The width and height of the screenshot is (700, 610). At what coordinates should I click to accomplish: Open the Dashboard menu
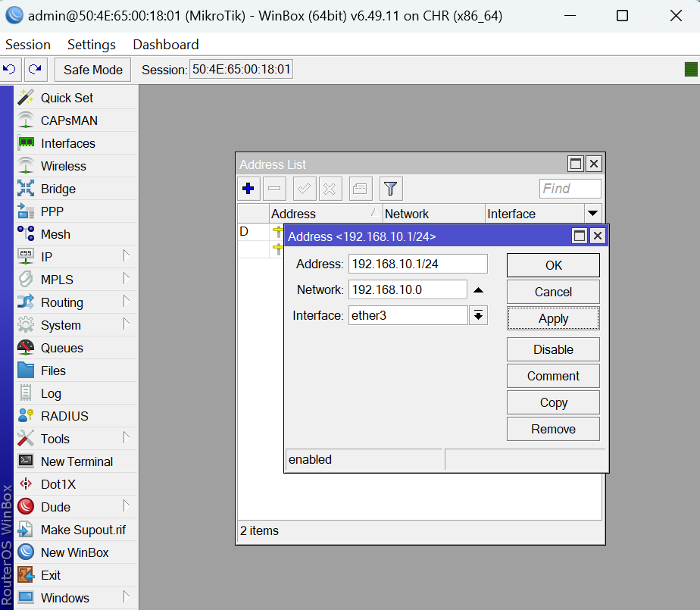point(166,45)
